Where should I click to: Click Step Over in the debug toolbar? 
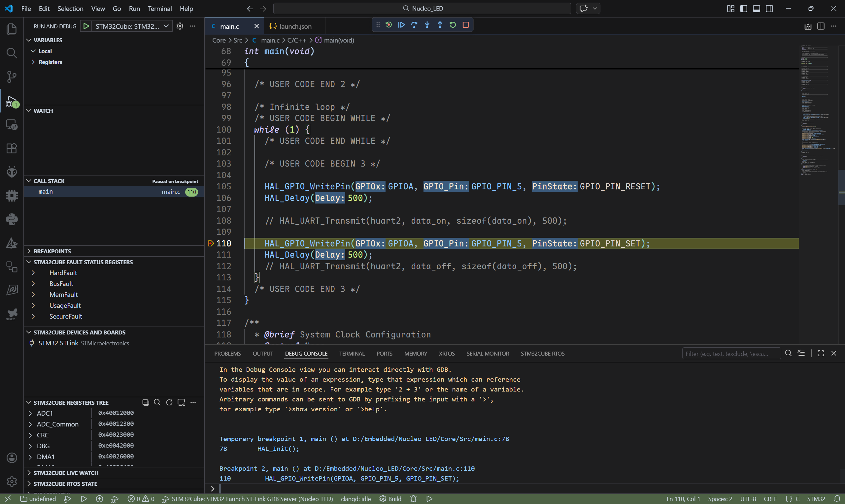pyautogui.click(x=414, y=25)
